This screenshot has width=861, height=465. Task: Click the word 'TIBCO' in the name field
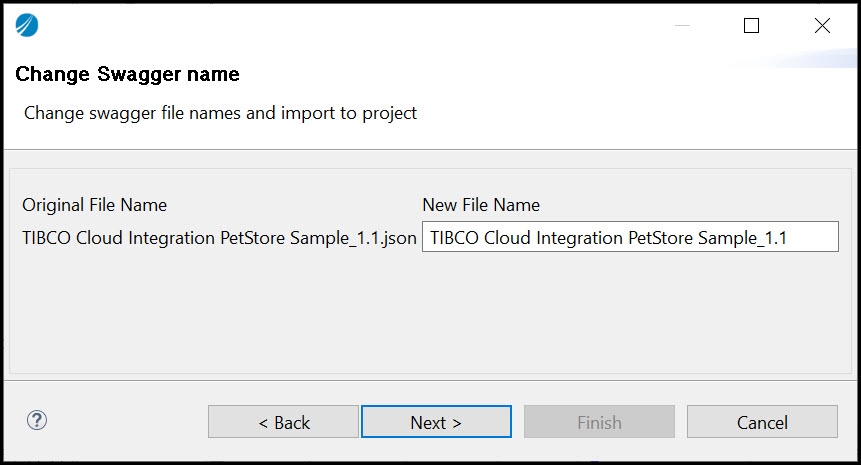[455, 238]
